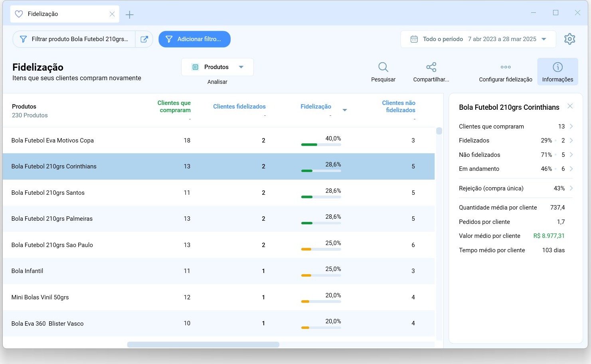Toggle the Informações panel button
This screenshot has width=591, height=364.
[557, 71]
